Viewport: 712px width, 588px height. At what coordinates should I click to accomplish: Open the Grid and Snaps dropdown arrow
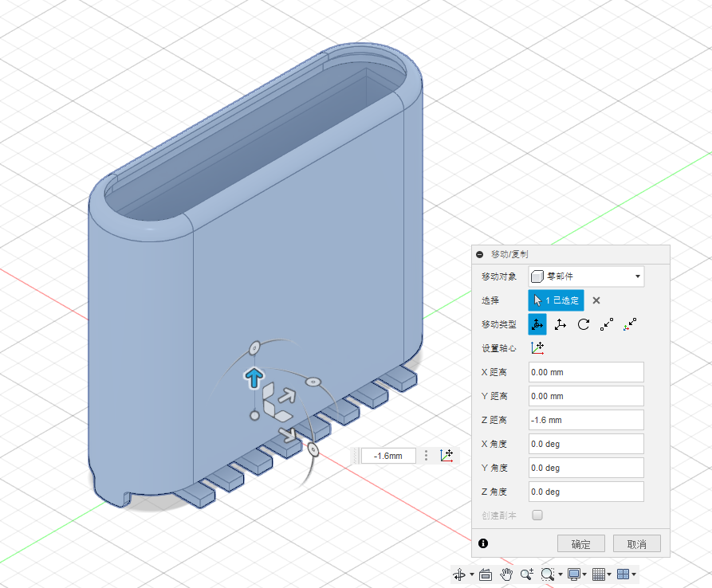click(609, 574)
